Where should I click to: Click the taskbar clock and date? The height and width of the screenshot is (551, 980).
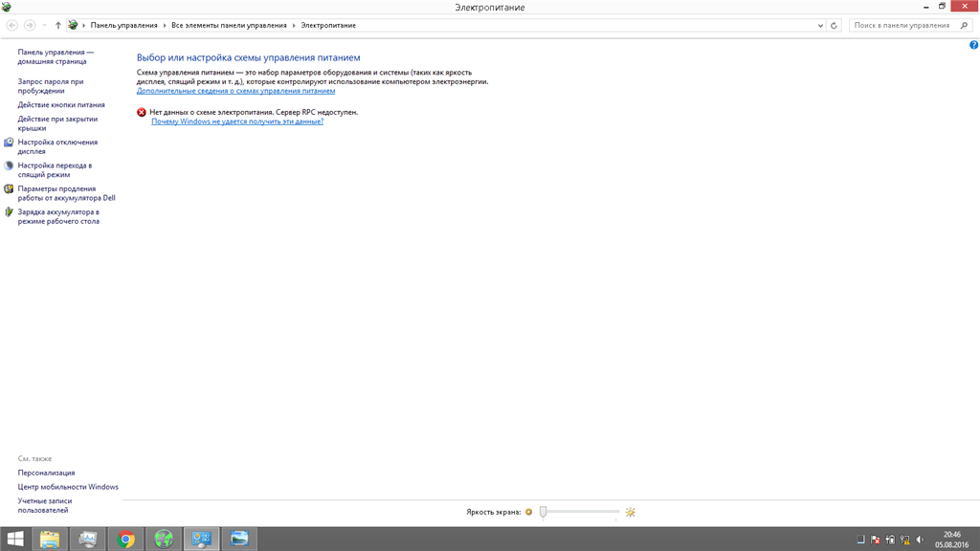[x=952, y=540]
